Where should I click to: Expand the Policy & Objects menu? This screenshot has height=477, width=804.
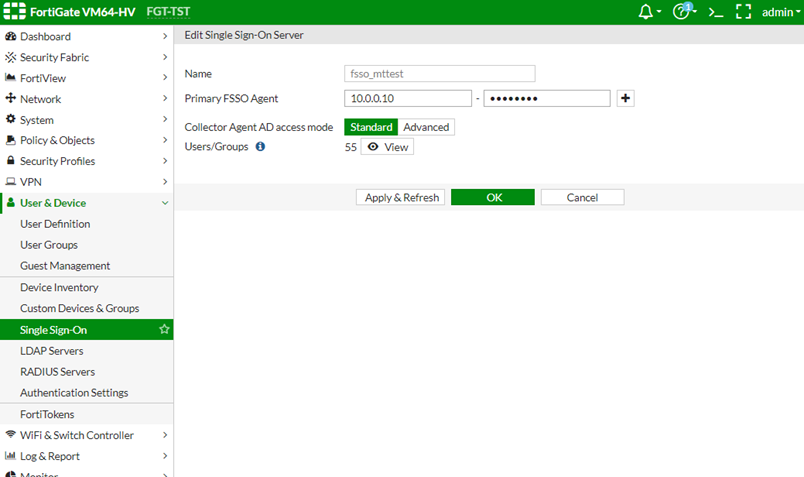click(86, 140)
